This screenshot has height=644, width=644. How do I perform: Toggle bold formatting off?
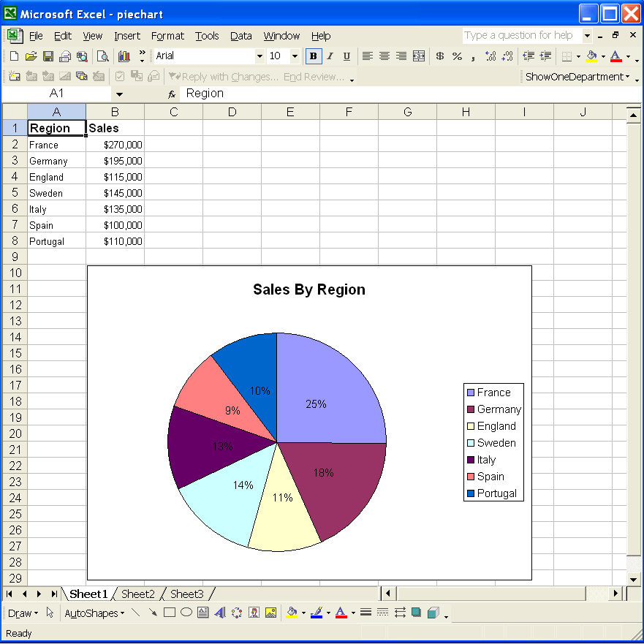pos(313,56)
